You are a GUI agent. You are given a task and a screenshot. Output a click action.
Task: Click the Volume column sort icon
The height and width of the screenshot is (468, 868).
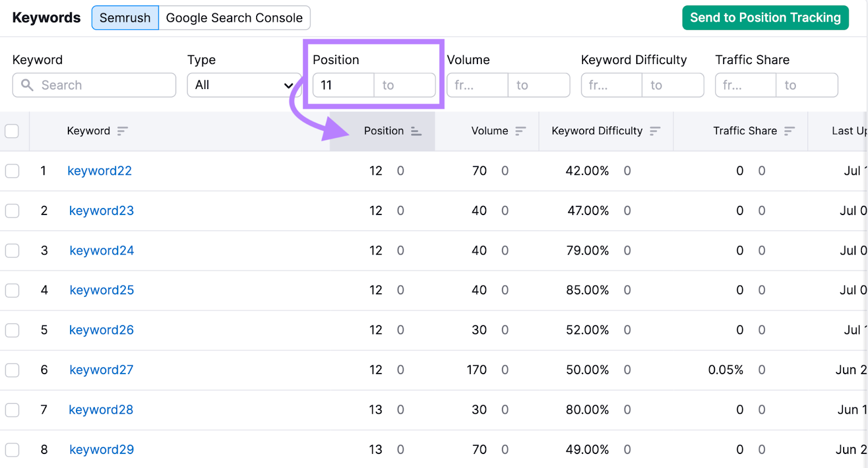click(520, 131)
